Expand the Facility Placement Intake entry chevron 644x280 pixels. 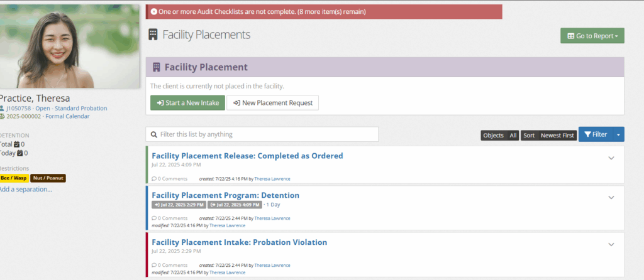tap(611, 245)
